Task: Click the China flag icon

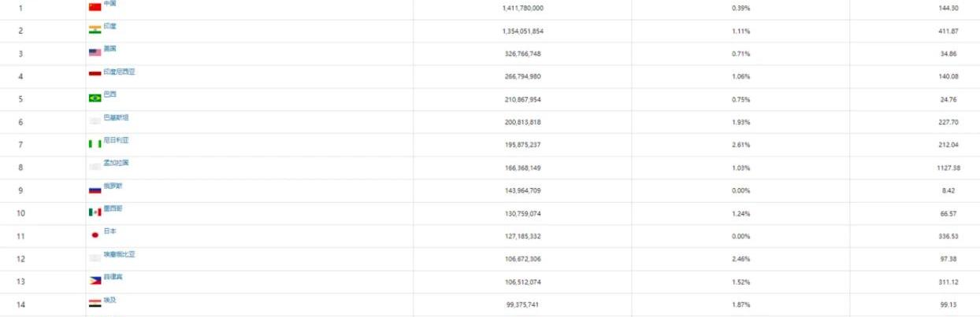Action: [95, 7]
